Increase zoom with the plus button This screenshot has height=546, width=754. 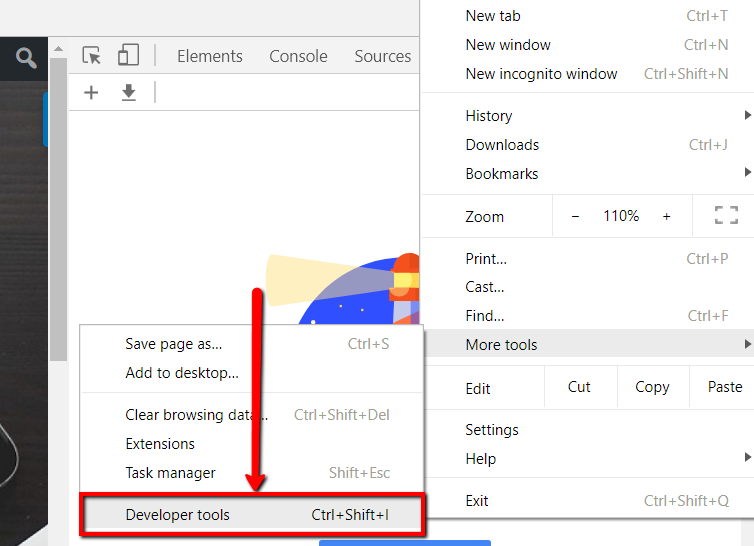[667, 216]
